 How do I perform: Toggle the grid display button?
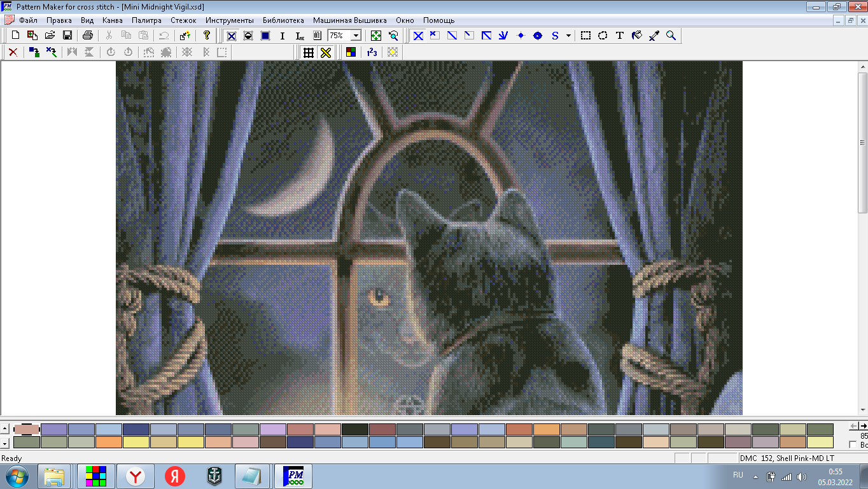tap(309, 52)
